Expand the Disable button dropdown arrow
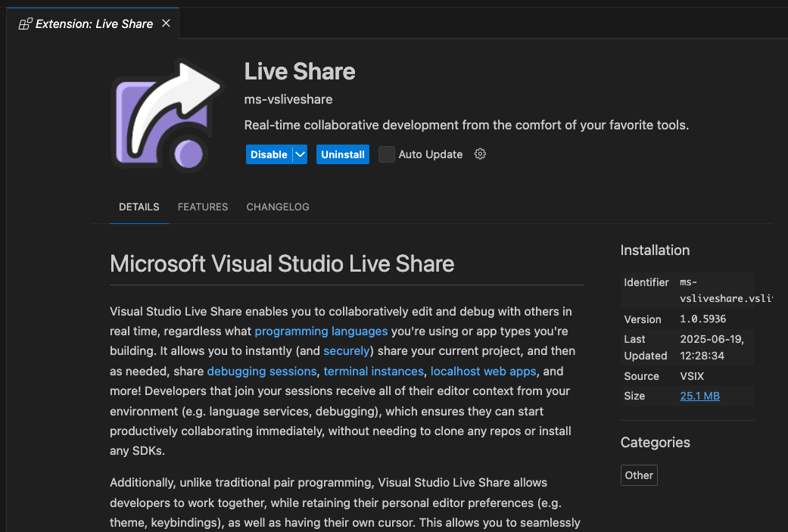 point(300,154)
